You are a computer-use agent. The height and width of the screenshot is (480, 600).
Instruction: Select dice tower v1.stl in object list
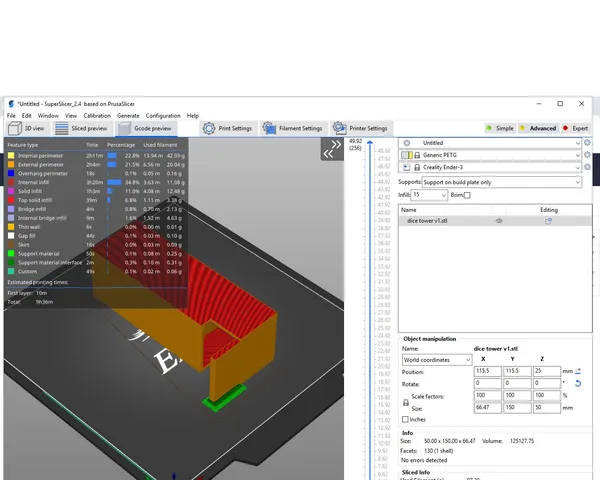[494, 221]
